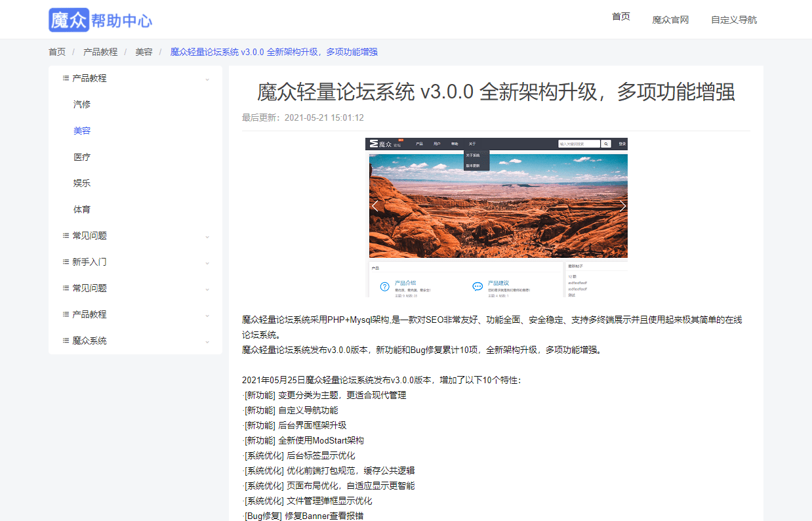Screen dimensions: 812x521
Task: Click the paragraph beginning 魔众轻量论坛系统采用PHP+Mysql架构
Action: point(492,327)
